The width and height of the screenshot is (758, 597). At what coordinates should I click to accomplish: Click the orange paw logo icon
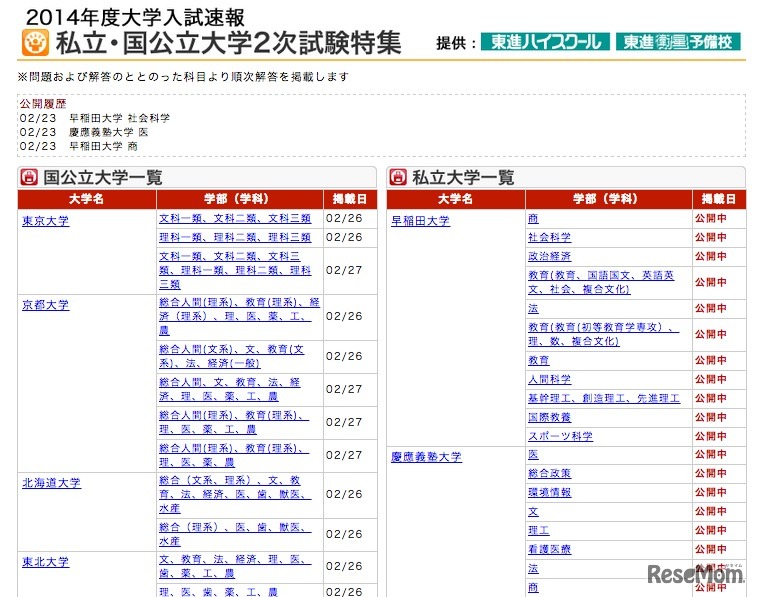click(x=35, y=43)
